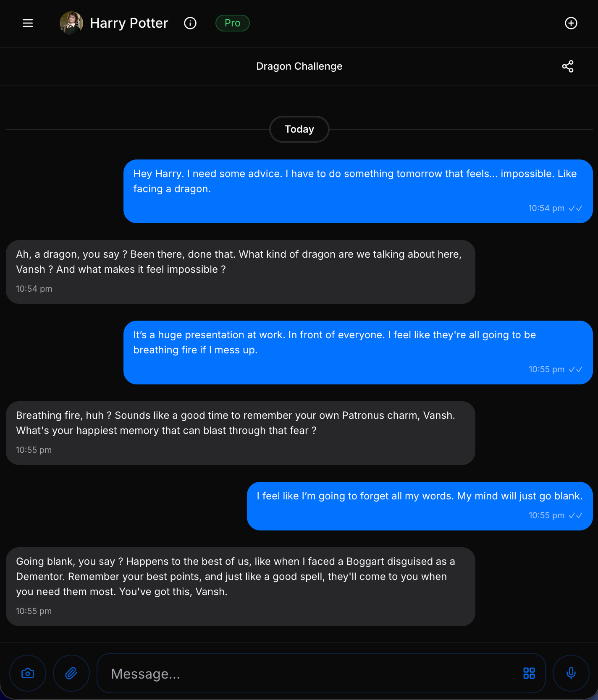Open the character info icon

pyautogui.click(x=190, y=23)
